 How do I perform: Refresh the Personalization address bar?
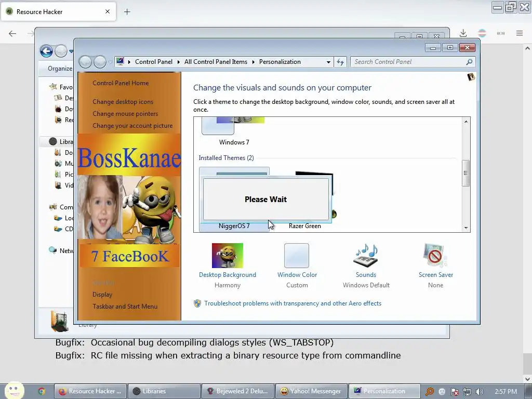point(340,62)
